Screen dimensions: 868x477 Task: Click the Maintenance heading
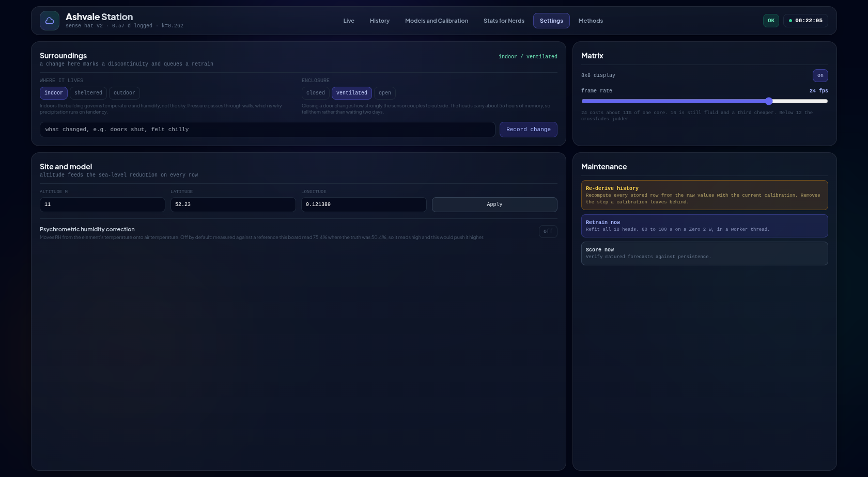[x=604, y=167]
